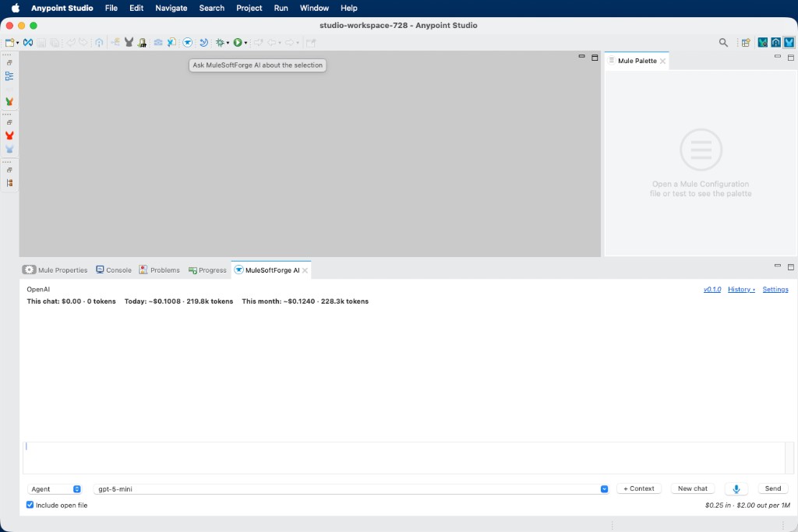The width and height of the screenshot is (798, 532).
Task: Click the microphone voice input button
Action: (x=736, y=488)
